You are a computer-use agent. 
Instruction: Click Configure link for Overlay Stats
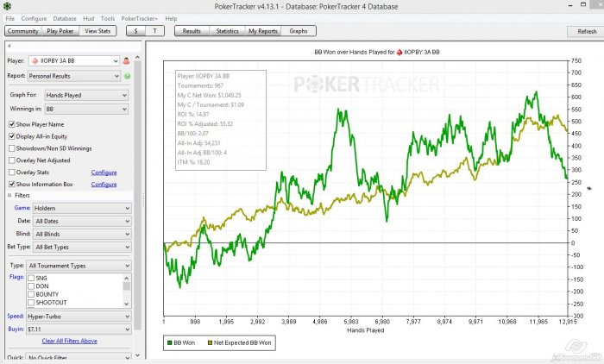tap(104, 173)
